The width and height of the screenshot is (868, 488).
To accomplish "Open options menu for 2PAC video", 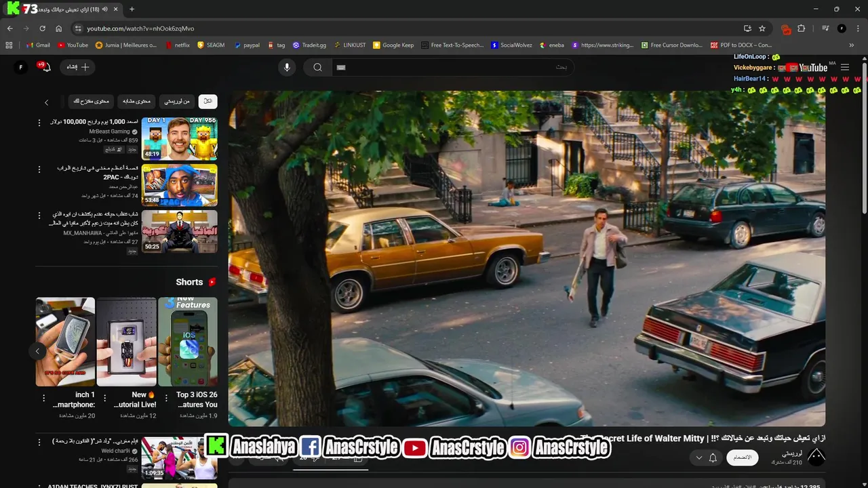I will tap(39, 169).
